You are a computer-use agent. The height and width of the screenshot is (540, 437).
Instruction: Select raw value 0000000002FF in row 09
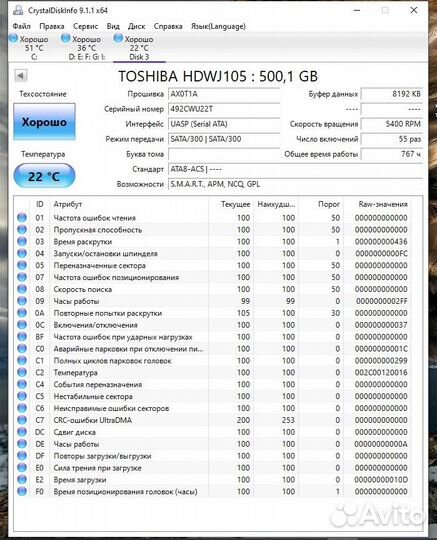pos(382,301)
